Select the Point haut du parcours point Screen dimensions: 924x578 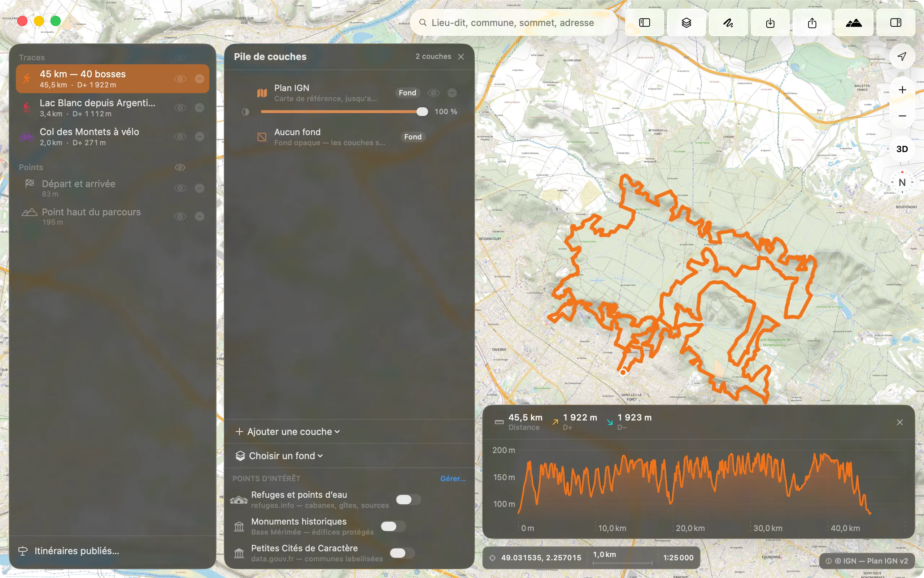point(113,216)
